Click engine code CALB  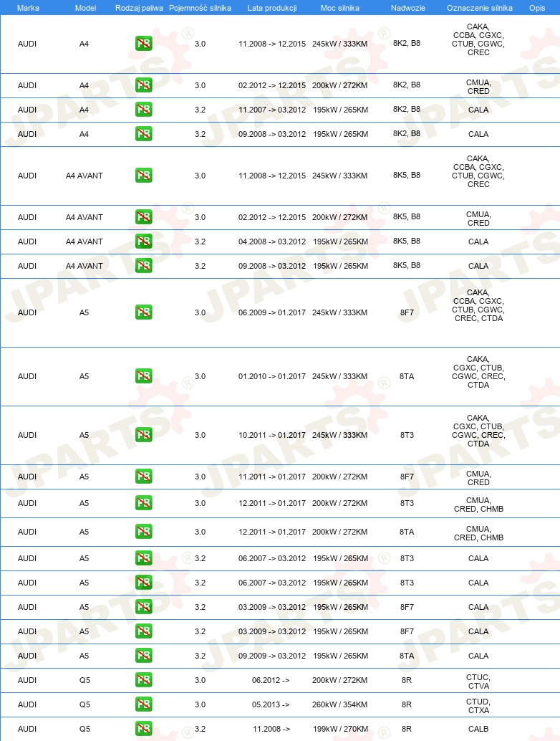pos(478,729)
